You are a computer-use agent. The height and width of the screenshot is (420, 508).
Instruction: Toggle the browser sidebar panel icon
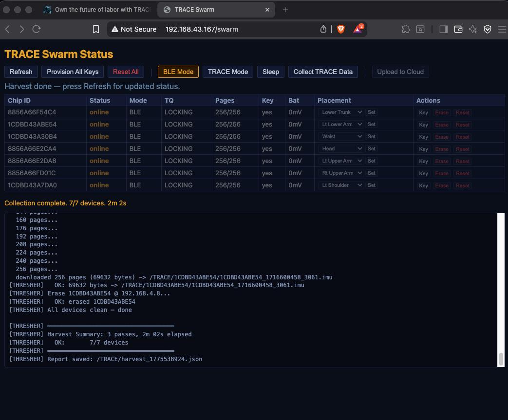tap(444, 30)
